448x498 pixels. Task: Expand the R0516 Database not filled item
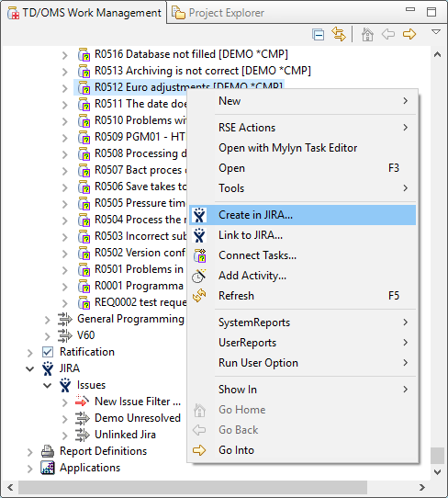65,55
